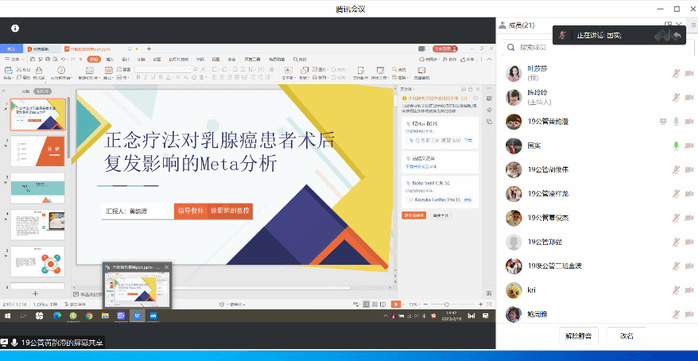Click the screen-share icon beside 19公管黄韵漫
This screenshot has width=698, height=361.
tap(663, 121)
